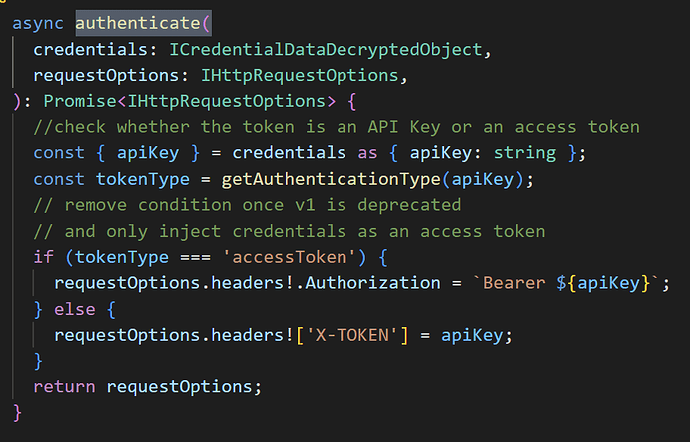This screenshot has height=442, width=690.
Task: Click the if keyword of the condition
Action: click(x=44, y=257)
